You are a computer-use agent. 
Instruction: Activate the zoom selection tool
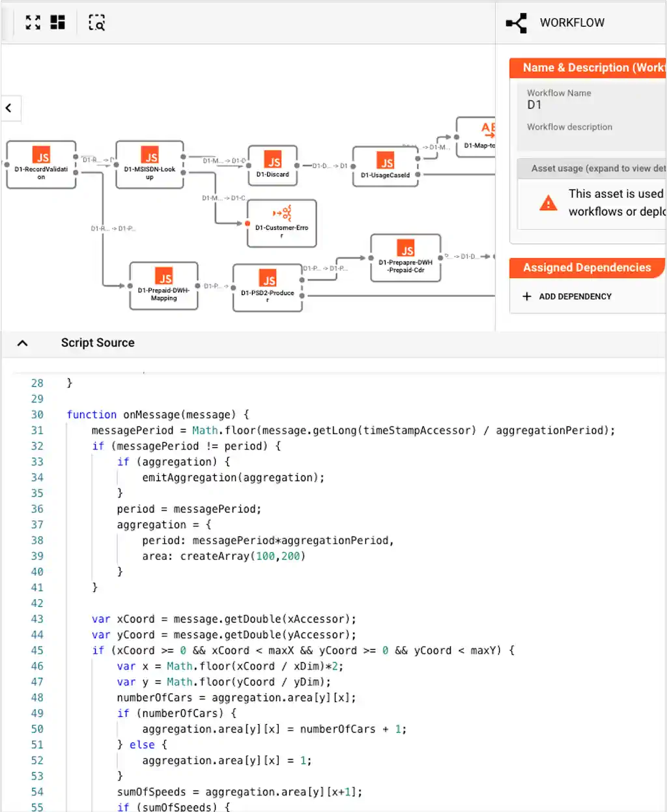pyautogui.click(x=96, y=23)
